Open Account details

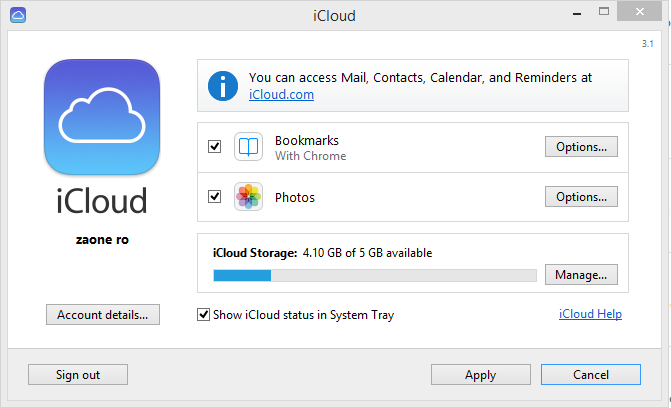[102, 315]
